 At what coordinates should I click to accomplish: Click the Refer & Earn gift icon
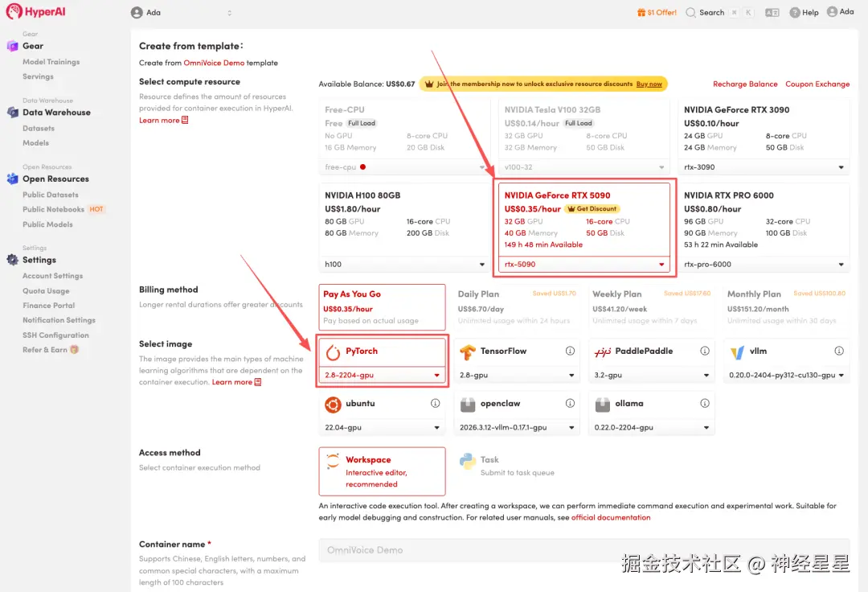[x=74, y=350]
